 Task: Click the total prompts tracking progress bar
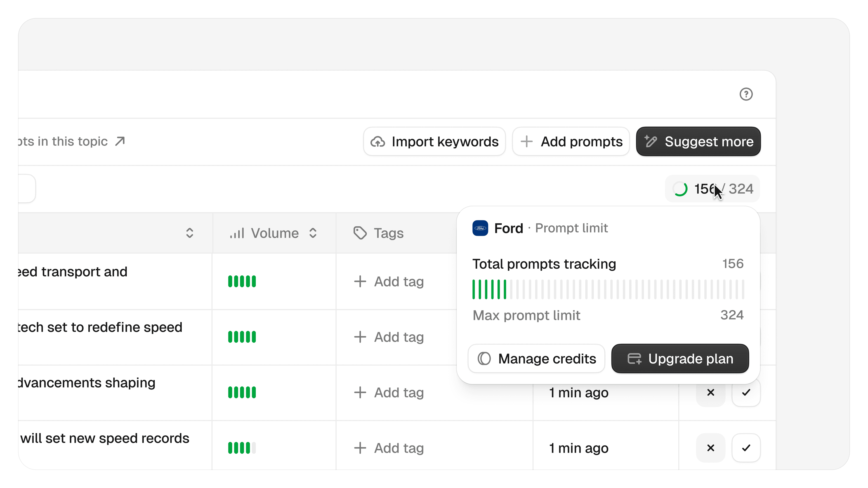(x=608, y=289)
